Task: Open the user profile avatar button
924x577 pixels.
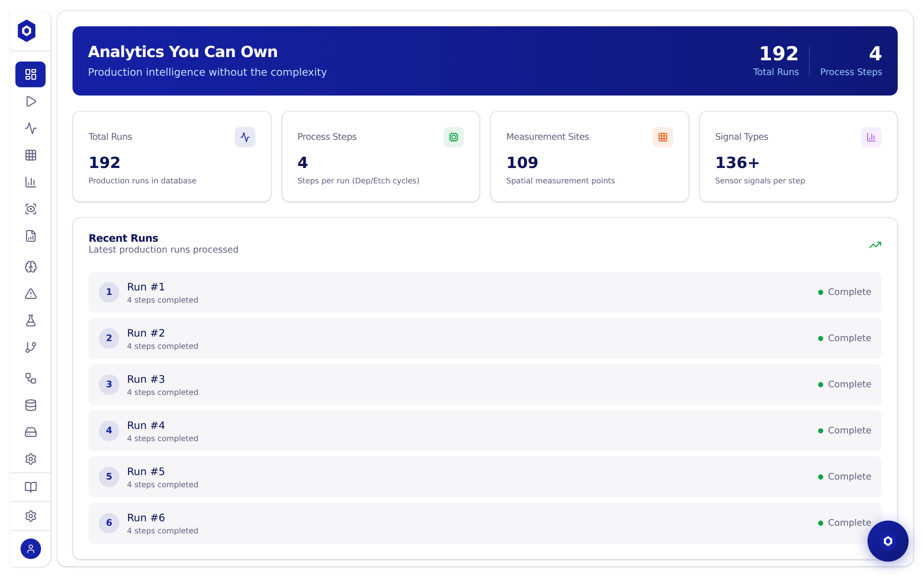Action: pyautogui.click(x=30, y=549)
